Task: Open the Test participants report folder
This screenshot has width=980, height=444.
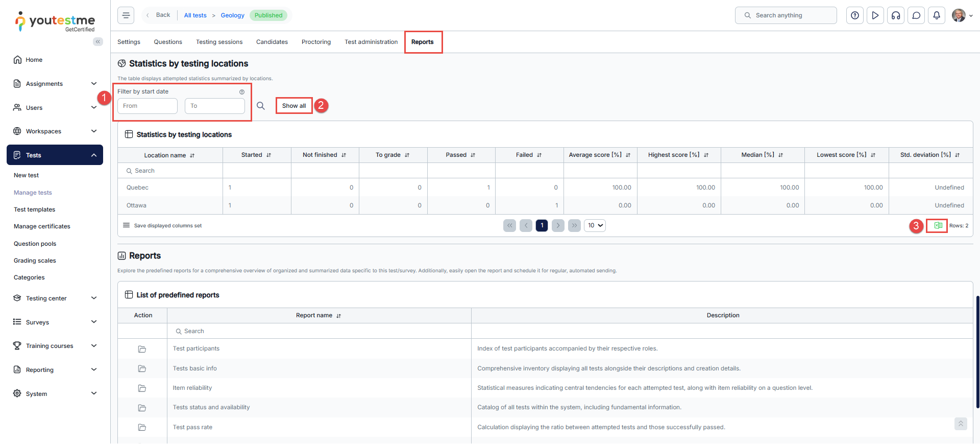Action: pos(142,349)
